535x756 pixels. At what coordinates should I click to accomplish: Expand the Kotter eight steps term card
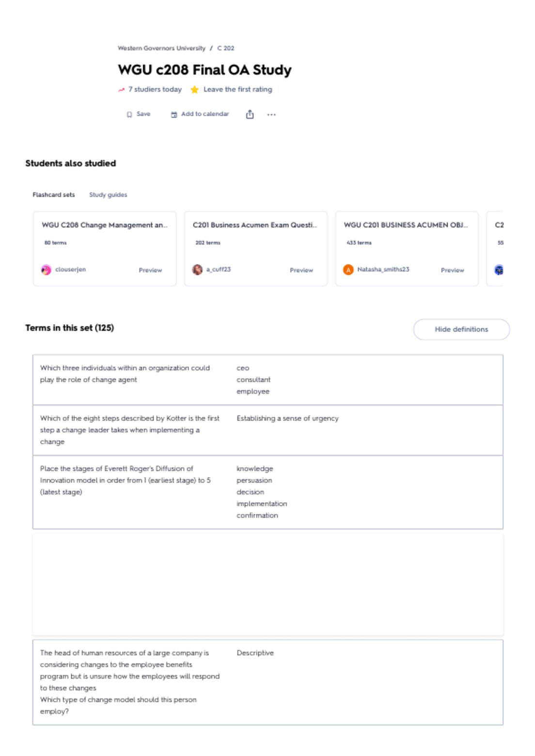click(x=268, y=430)
